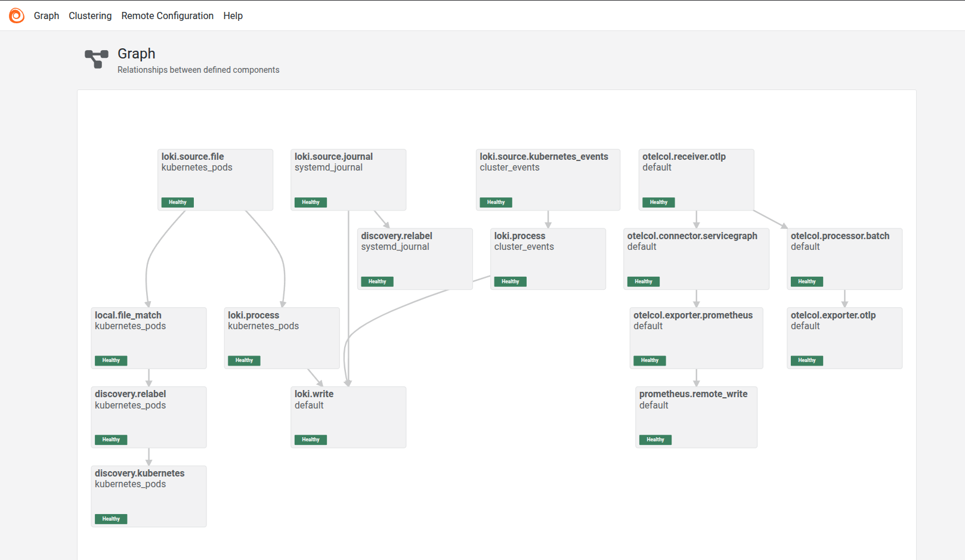
Task: Click the local.file_match kubernetes_pods node
Action: 149,338
